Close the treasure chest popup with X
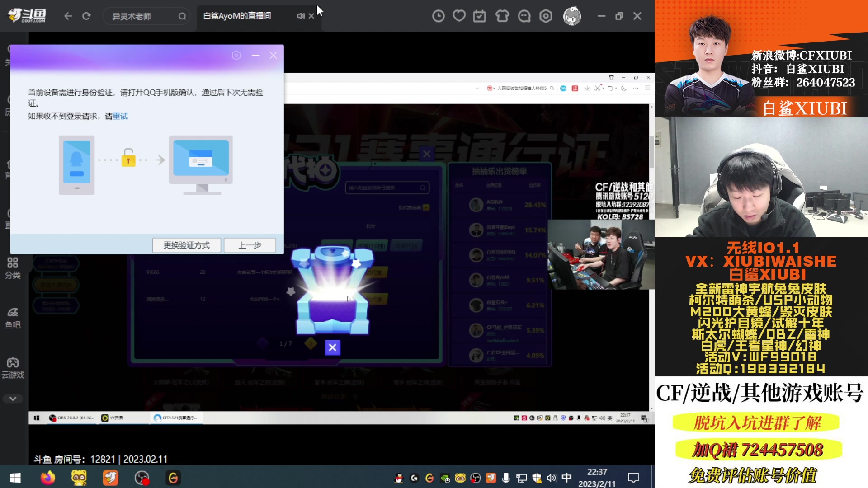Screen dimensions: 868x488 (332, 347)
